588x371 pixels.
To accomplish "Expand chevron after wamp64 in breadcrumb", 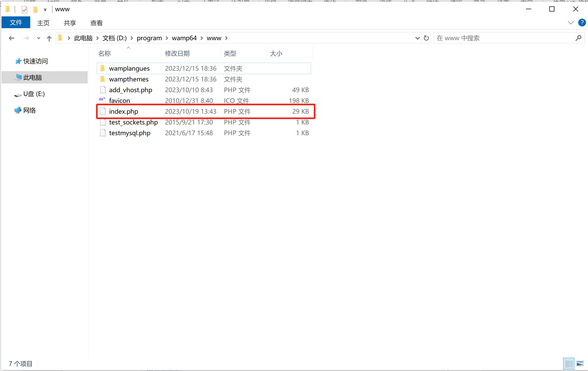I will (x=202, y=38).
